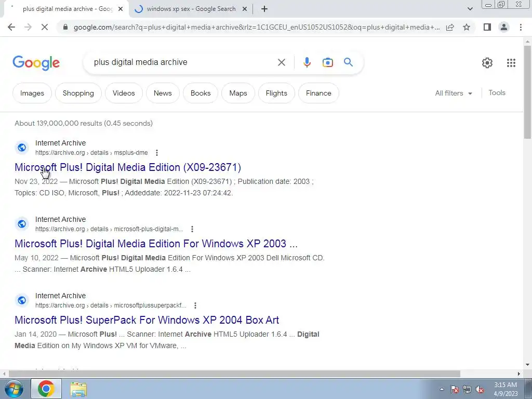Clear the search box text
The image size is (532, 399).
pyautogui.click(x=281, y=62)
